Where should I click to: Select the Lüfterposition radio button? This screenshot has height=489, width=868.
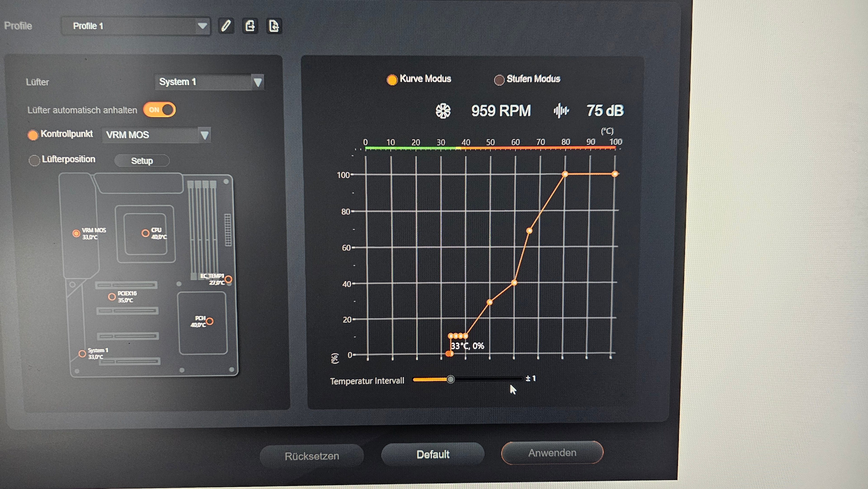point(34,160)
